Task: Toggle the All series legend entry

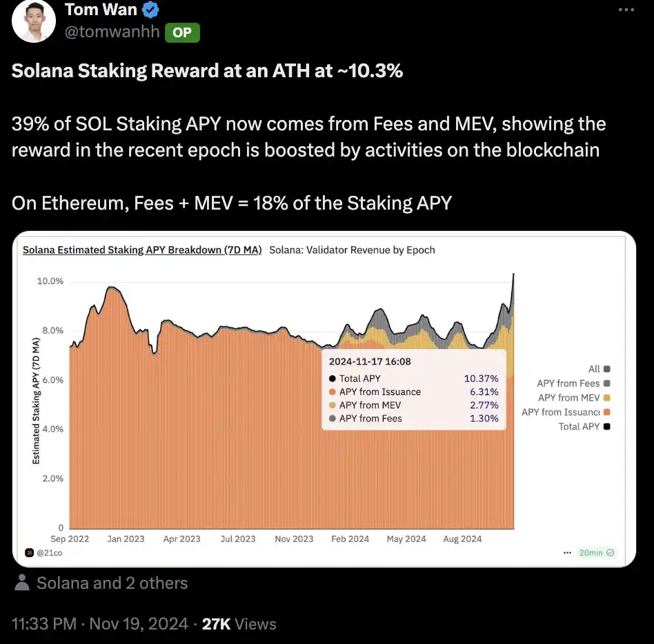Action: tap(599, 369)
